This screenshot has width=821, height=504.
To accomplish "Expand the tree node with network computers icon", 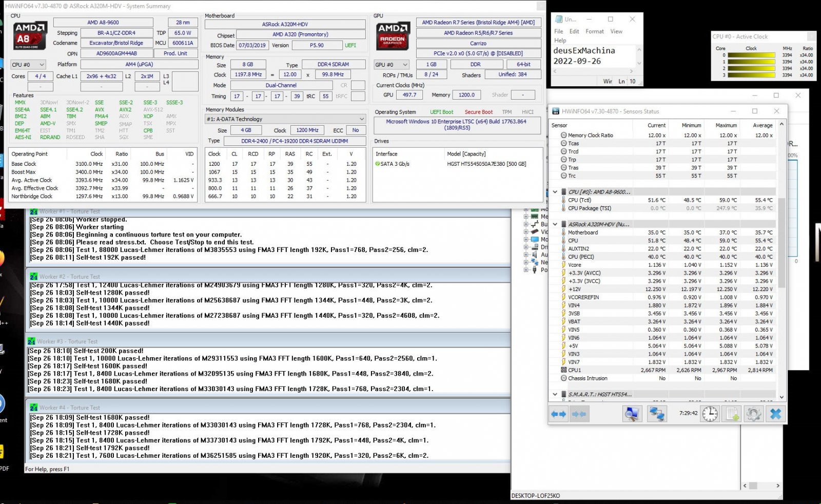I will click(x=526, y=262).
